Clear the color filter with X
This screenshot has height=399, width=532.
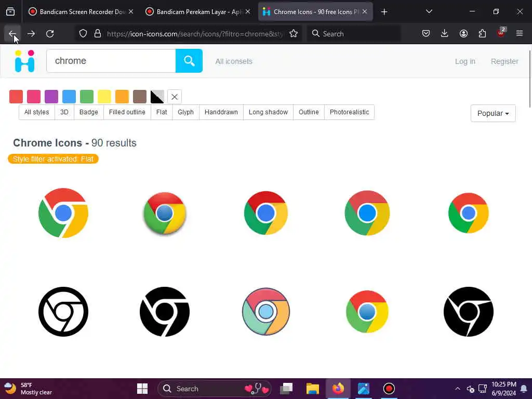(x=175, y=97)
